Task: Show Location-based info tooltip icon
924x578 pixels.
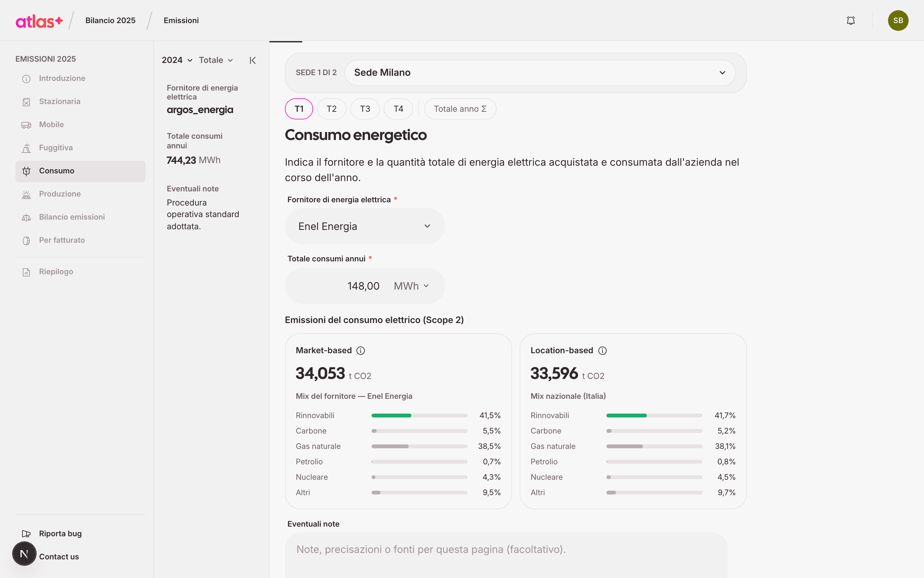Action: (x=603, y=351)
